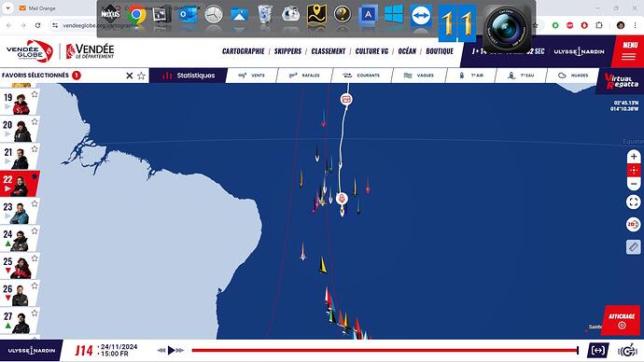
Task: Rewind the race timeline
Action: pos(161,351)
